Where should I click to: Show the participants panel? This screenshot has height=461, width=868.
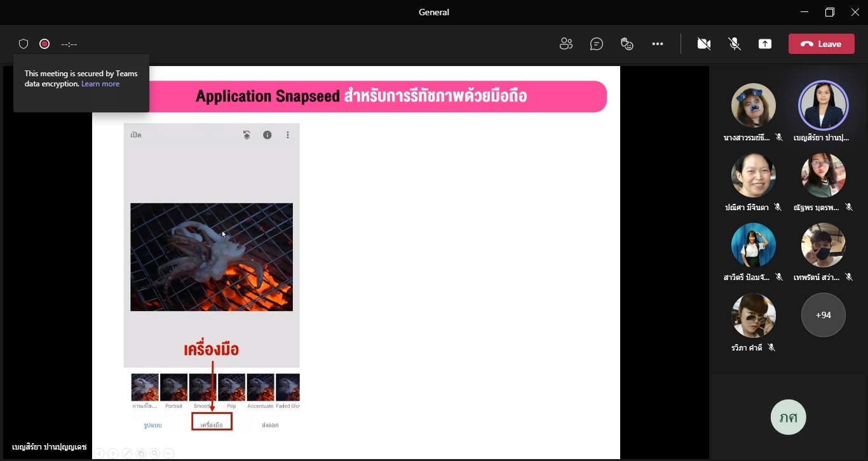566,44
